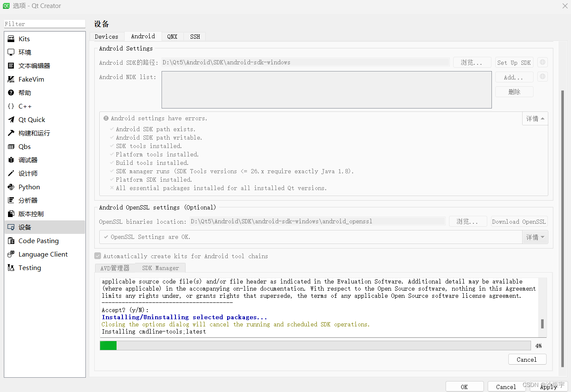
Task: Click the OK dialog button
Action: point(464,387)
